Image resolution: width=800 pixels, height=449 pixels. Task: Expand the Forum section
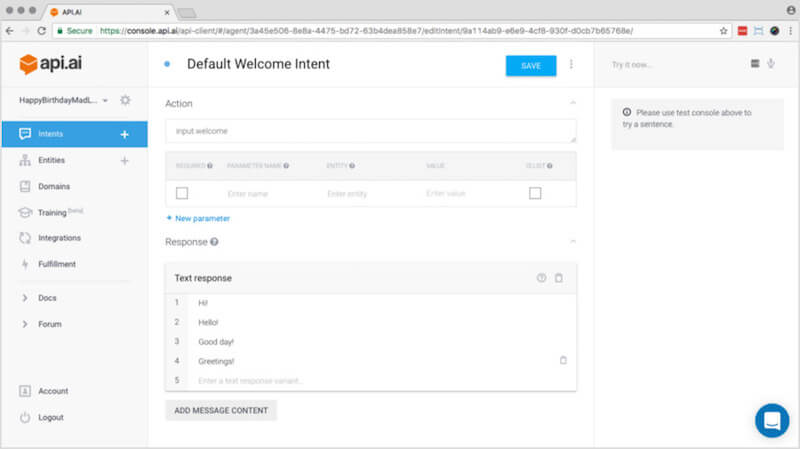[49, 324]
